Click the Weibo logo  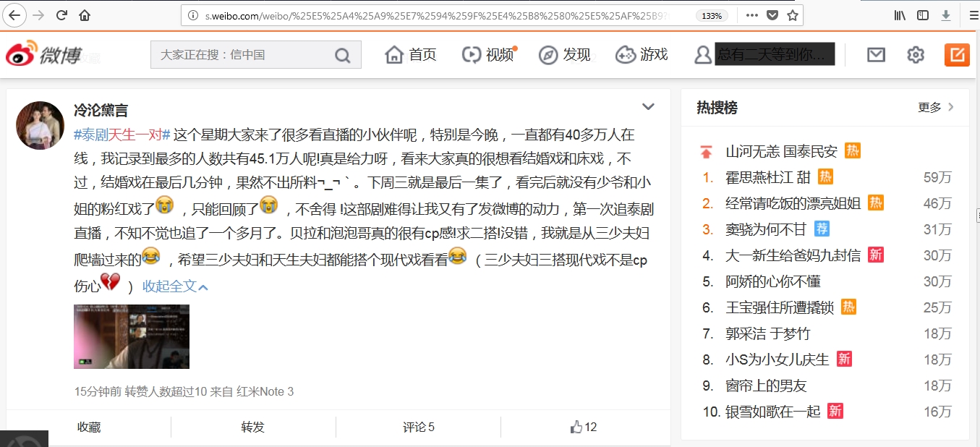click(x=44, y=54)
